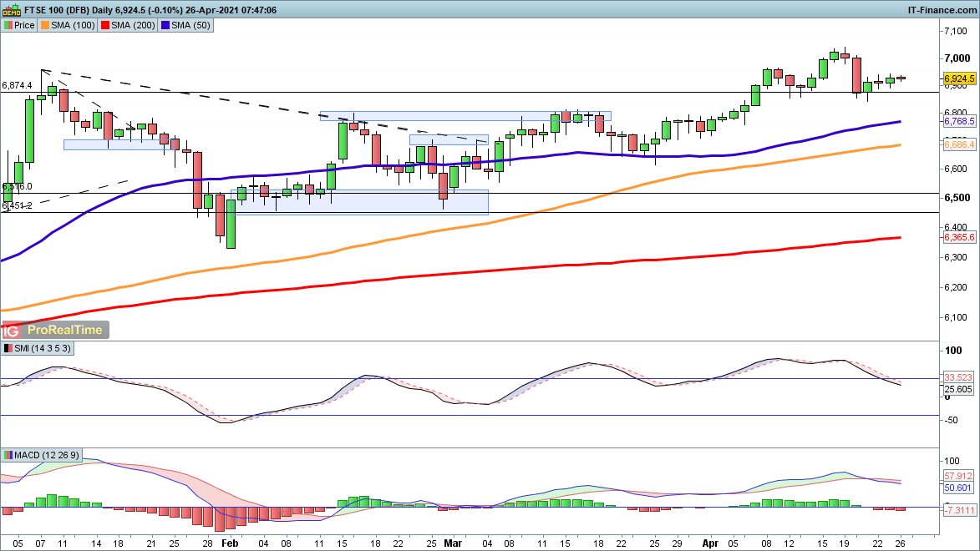Click the Feb label on the time axis
Screen dimensions: 980x551
coord(229,541)
